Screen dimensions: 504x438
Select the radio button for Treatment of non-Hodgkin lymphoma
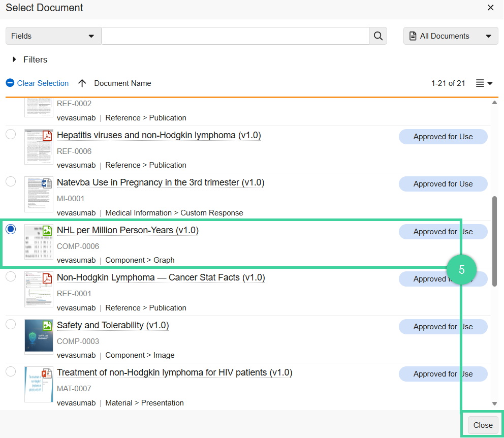pos(11,371)
